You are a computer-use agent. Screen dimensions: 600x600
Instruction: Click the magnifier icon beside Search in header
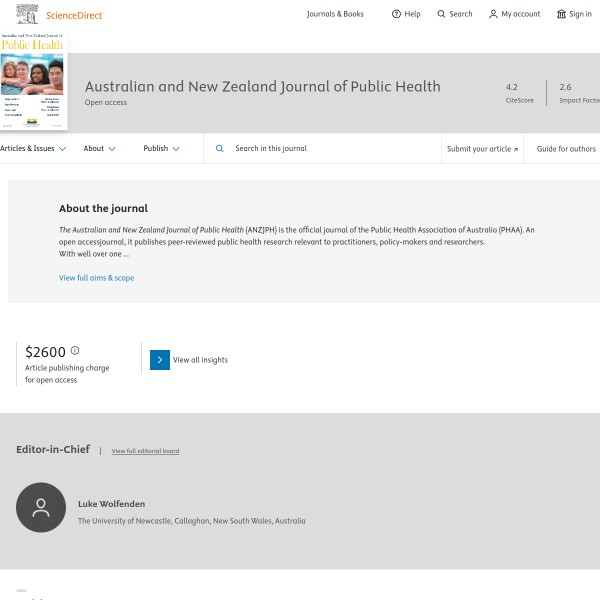441,14
